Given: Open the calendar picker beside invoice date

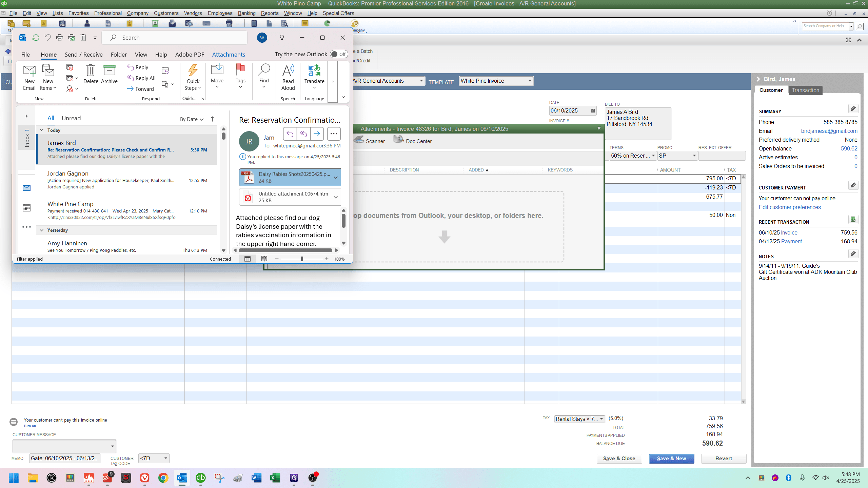Looking at the screenshot, I should tap(593, 111).
